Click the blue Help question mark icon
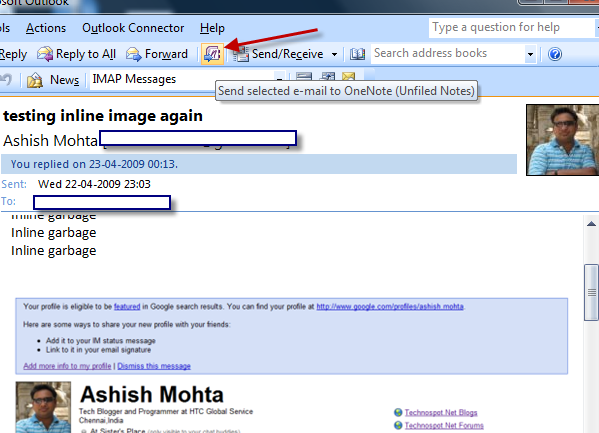599x433 pixels. click(555, 54)
